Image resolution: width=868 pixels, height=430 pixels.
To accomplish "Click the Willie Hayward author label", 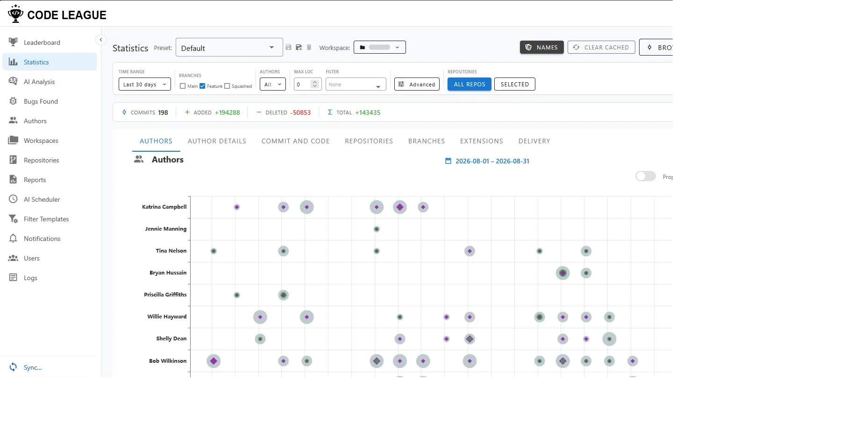I will click(x=167, y=317).
